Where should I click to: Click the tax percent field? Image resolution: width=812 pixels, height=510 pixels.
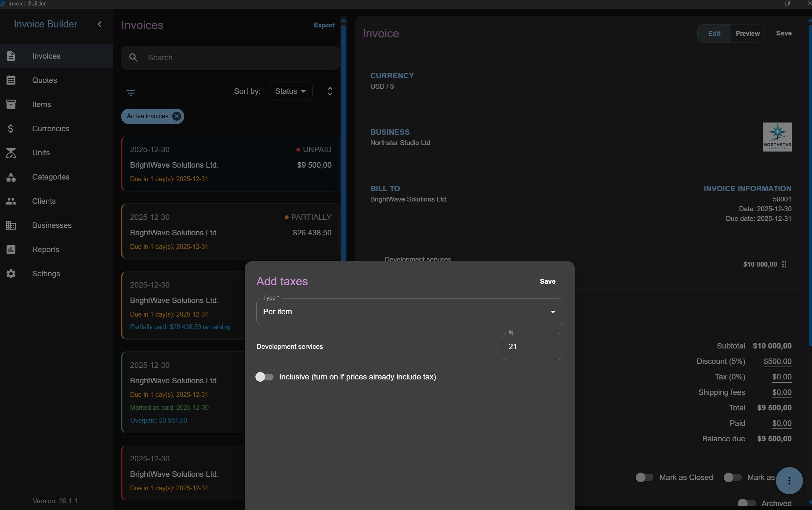pyautogui.click(x=532, y=347)
